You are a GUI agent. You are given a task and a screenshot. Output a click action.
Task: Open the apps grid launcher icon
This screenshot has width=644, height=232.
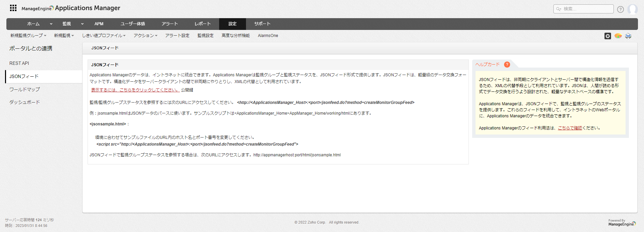point(13,8)
